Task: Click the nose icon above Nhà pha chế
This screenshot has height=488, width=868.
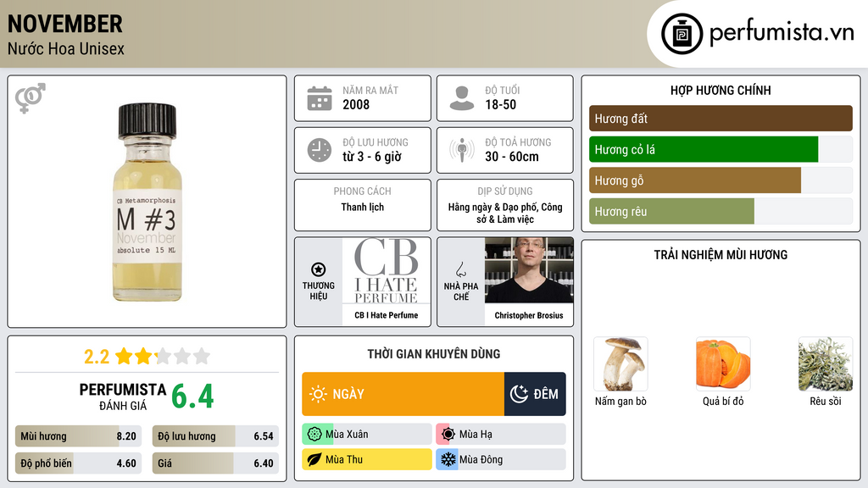Action: (460, 270)
